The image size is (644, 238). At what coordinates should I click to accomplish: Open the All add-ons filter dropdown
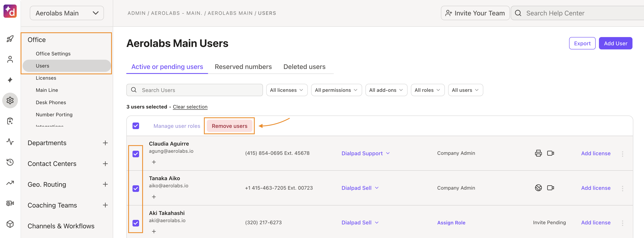386,90
